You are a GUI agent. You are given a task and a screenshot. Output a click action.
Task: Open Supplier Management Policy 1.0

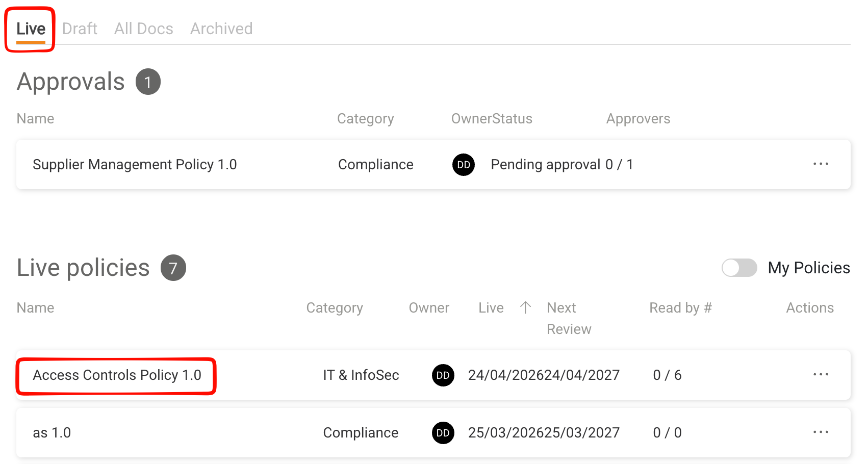click(135, 165)
